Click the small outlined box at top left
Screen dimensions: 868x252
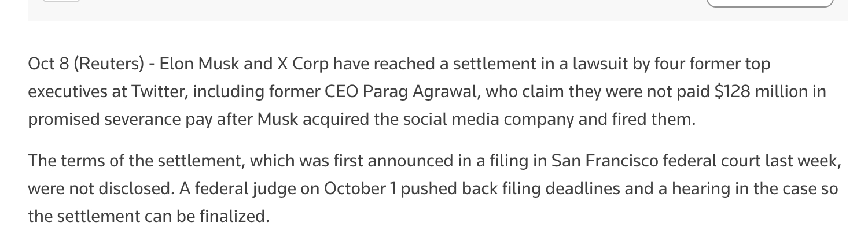[61, 1]
